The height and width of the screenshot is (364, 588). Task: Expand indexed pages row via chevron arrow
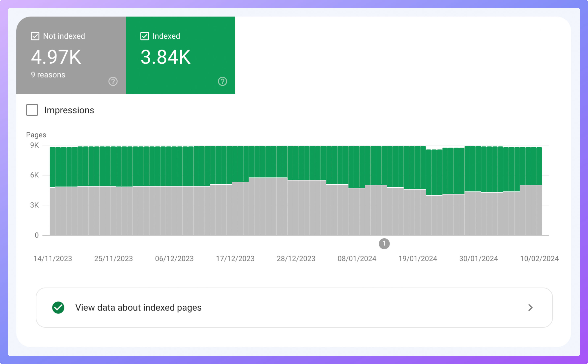coord(530,307)
